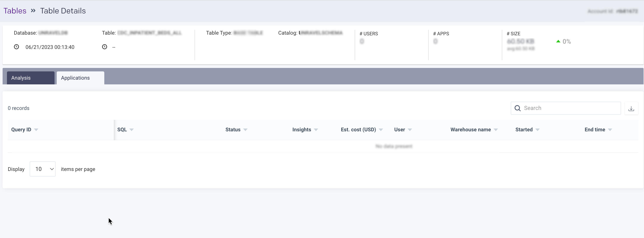This screenshot has width=644, height=238.
Task: Click the clock icon under the table name
Action: 105,47
